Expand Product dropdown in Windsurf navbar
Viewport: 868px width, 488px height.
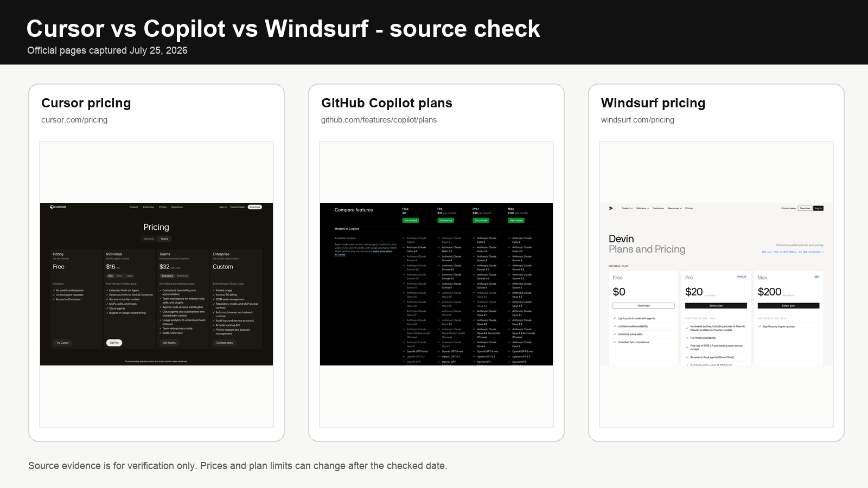point(627,208)
